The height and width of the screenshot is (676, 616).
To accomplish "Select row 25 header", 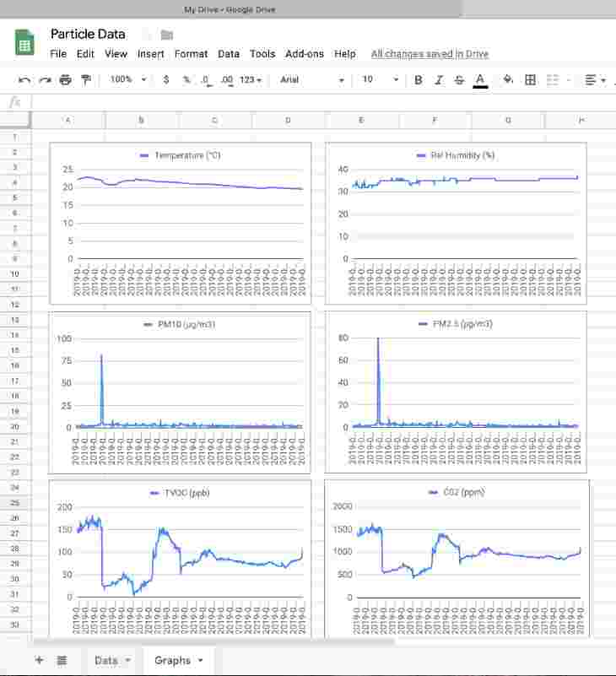I will pyautogui.click(x=15, y=503).
